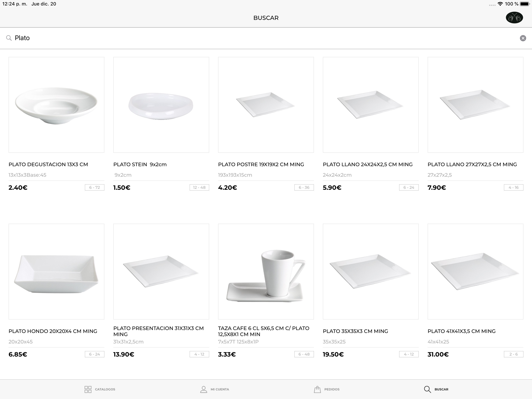The image size is (532, 399).
Task: Clear the search text with the X icon
Action: (523, 38)
